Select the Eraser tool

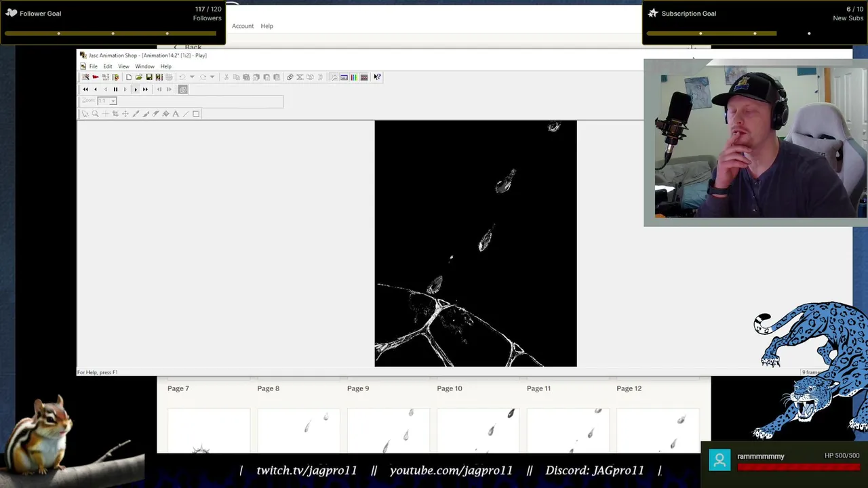tap(156, 114)
